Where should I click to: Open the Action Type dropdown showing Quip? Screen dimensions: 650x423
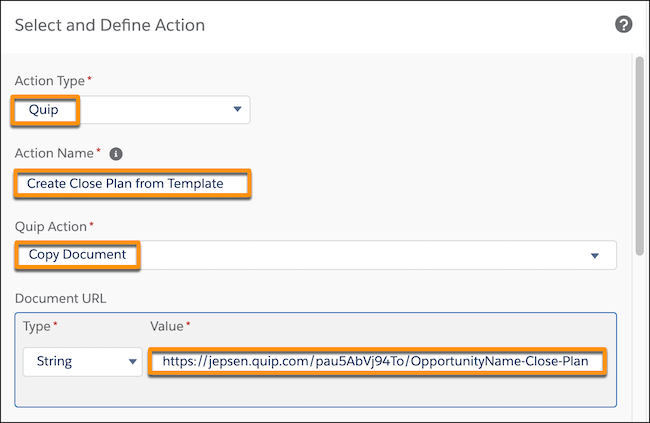click(x=132, y=109)
